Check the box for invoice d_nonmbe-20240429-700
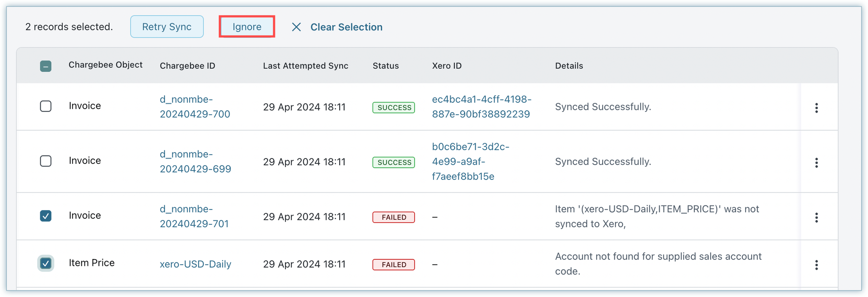This screenshot has height=297, width=868. pyautogui.click(x=46, y=106)
